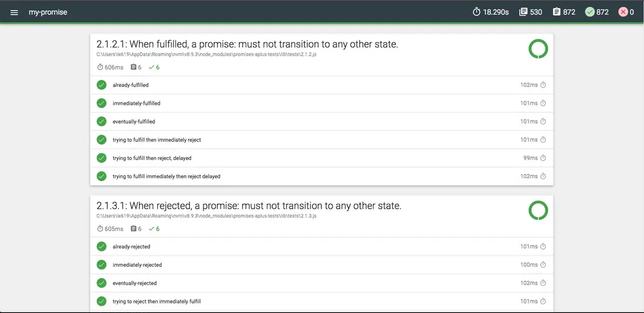Viewport: 644px width, 313px height.
Task: Open the hamburger navigation menu
Action: click(15, 12)
